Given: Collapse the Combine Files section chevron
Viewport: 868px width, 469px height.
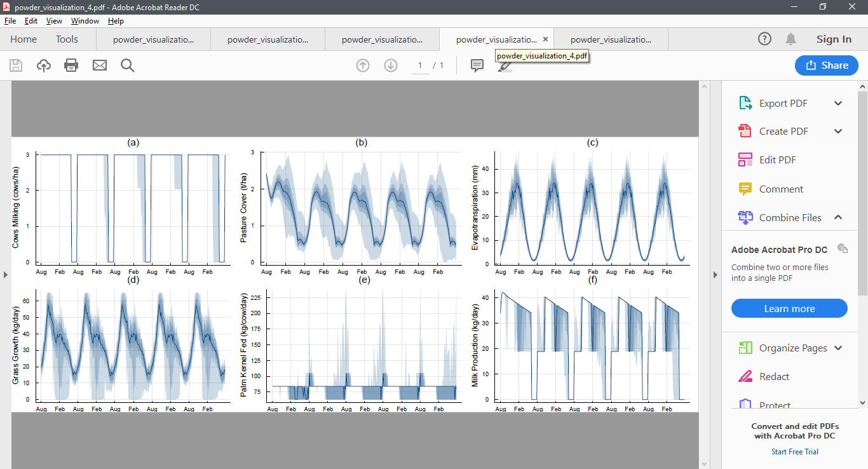Looking at the screenshot, I should click(x=838, y=217).
